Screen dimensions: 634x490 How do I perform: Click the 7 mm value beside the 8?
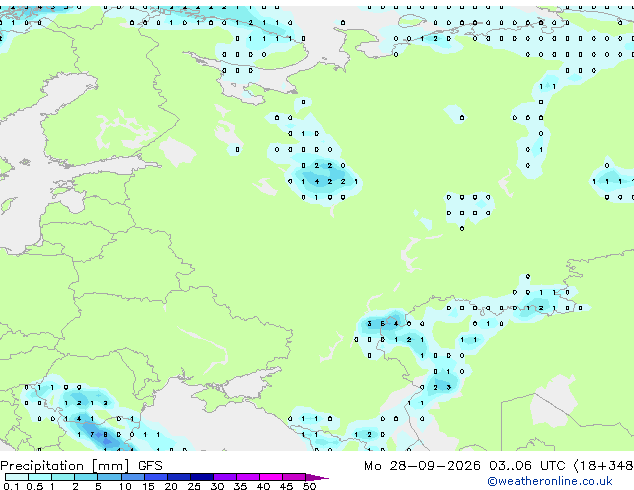(92, 435)
